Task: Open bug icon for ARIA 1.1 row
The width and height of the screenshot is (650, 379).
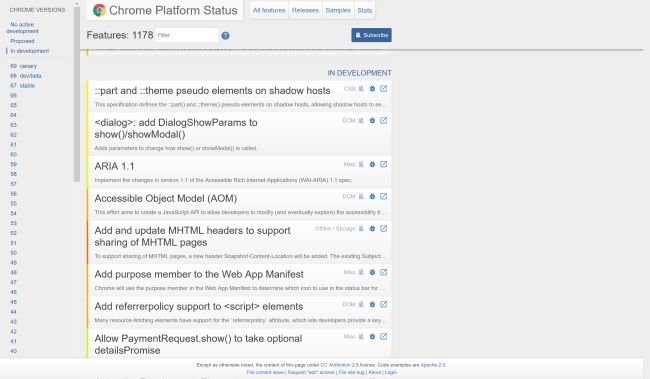Action: point(372,164)
